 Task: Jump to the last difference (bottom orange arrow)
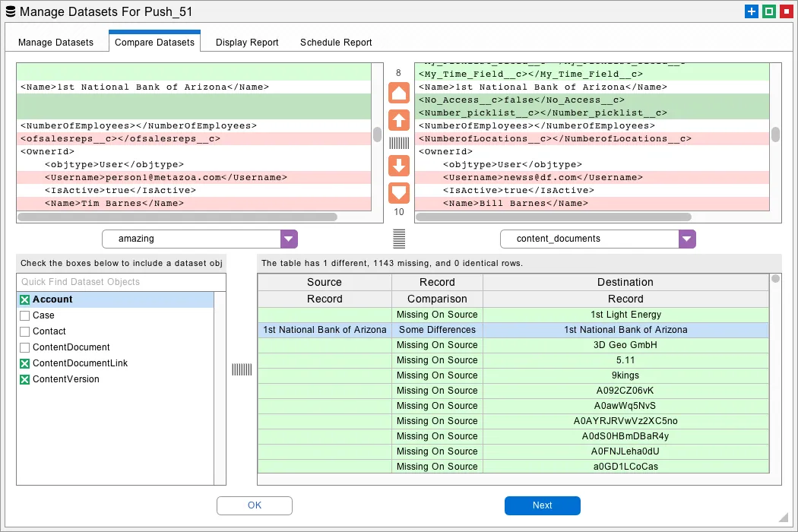tap(399, 192)
